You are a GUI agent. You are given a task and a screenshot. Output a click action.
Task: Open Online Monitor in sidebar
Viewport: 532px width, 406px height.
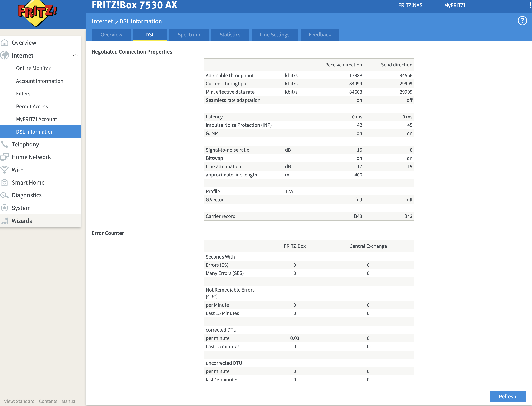click(x=33, y=68)
